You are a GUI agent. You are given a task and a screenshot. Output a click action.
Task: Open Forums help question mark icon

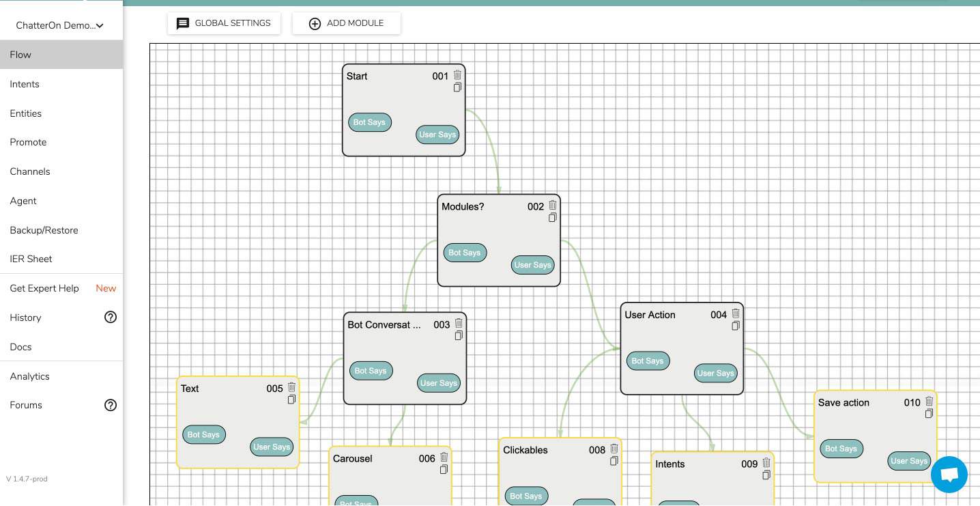coord(111,405)
